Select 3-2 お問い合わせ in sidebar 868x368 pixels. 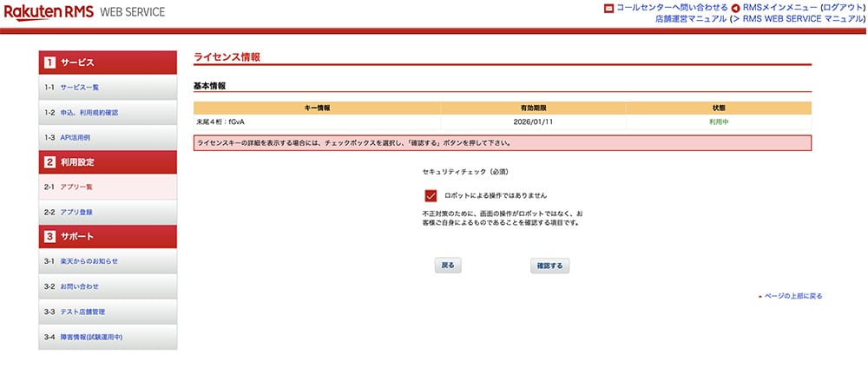79,286
